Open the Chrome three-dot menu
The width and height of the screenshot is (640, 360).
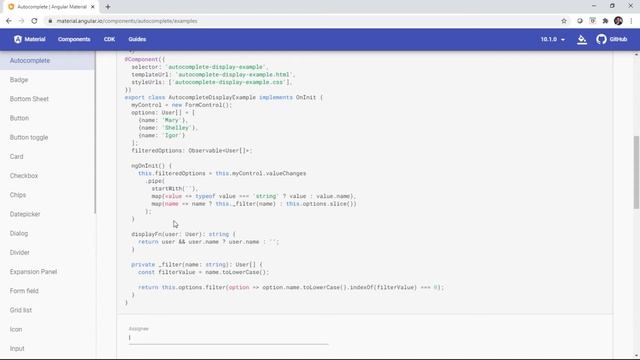[x=631, y=21]
